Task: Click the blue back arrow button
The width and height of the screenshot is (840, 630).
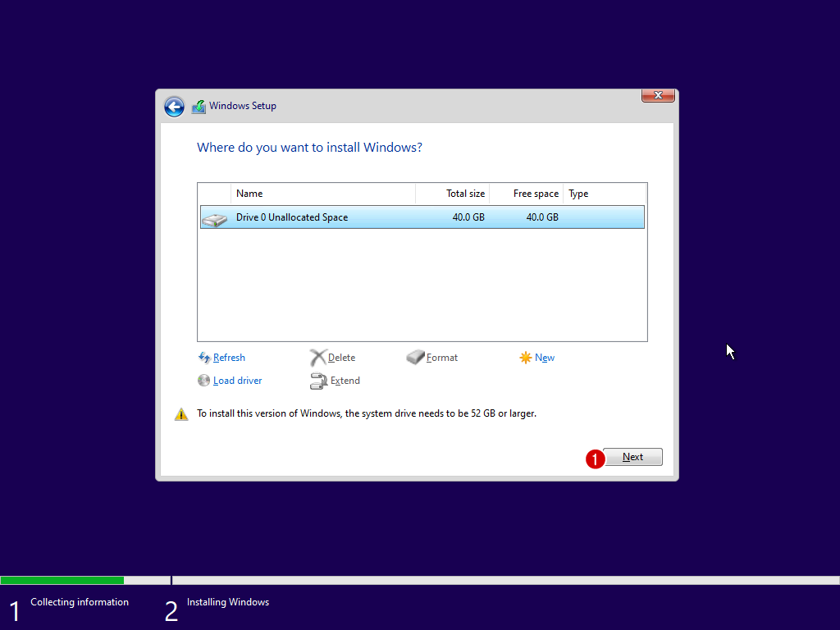Action: point(174,107)
